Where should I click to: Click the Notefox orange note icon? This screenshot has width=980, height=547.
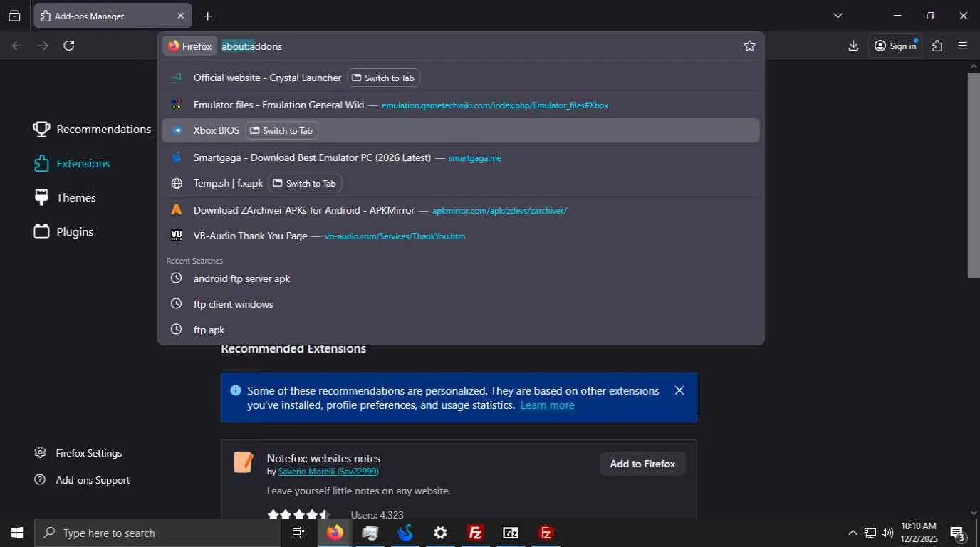(x=244, y=462)
